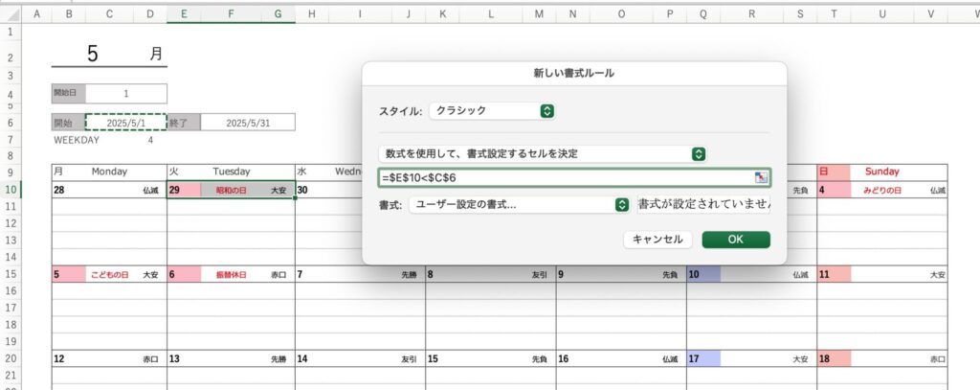Select the 開始日 value cell containing 1

point(125,93)
